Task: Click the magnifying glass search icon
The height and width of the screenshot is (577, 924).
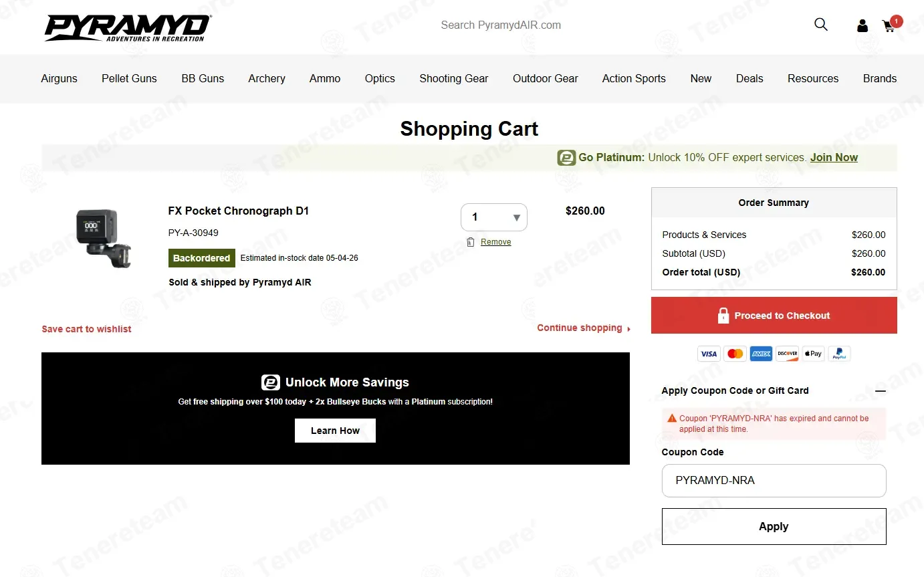Action: pos(821,25)
